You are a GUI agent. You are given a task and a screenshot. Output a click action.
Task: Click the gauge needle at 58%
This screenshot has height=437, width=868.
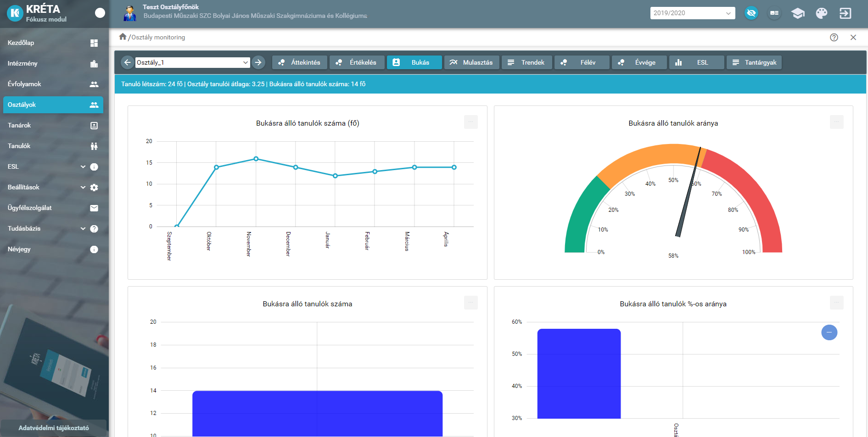[x=688, y=192]
